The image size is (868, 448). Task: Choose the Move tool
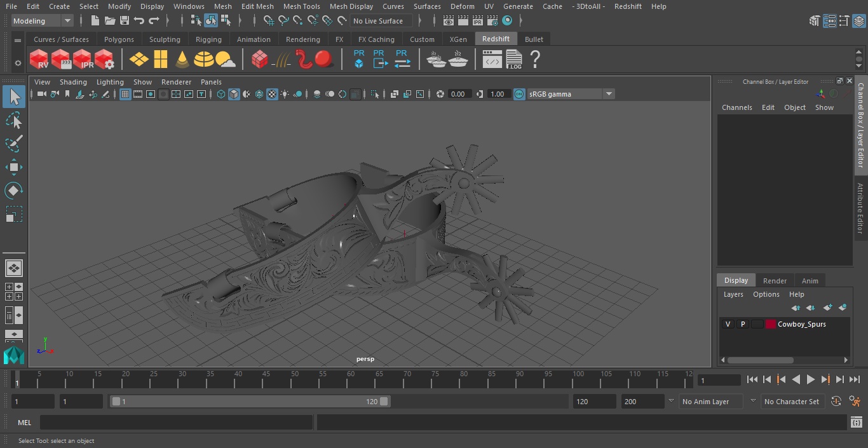13,168
